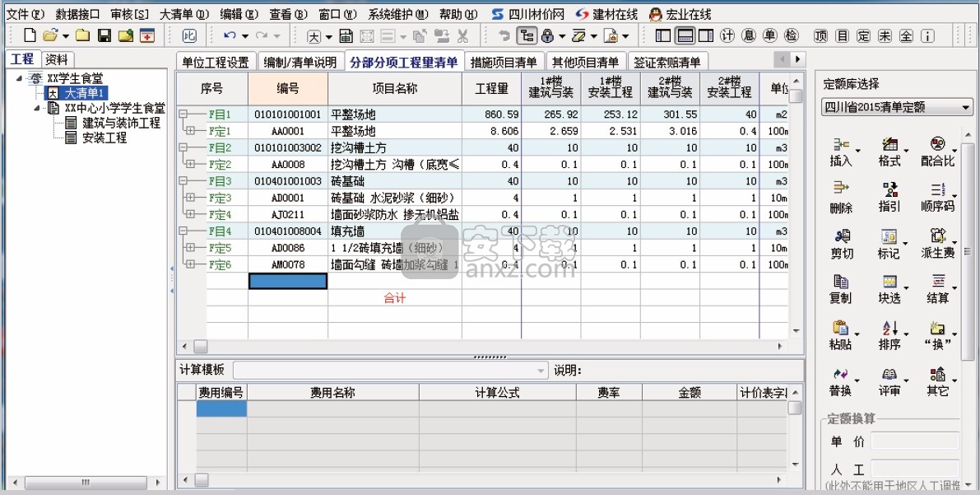
Task: Click the 插入 insert tool
Action: pos(841,152)
